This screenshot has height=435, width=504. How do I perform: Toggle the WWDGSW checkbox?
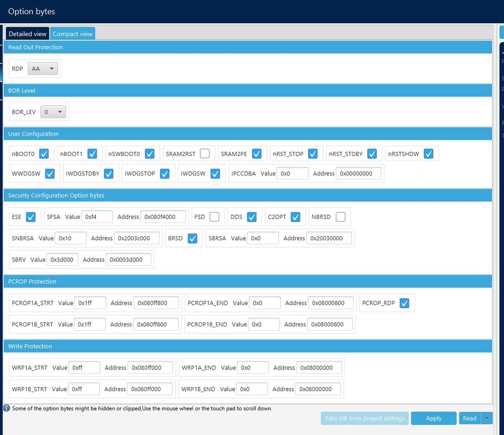point(50,174)
